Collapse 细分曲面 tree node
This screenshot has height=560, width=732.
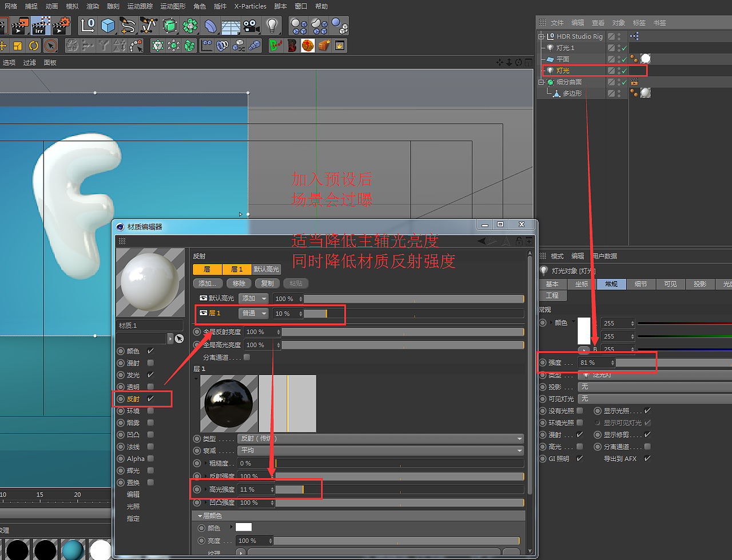541,82
